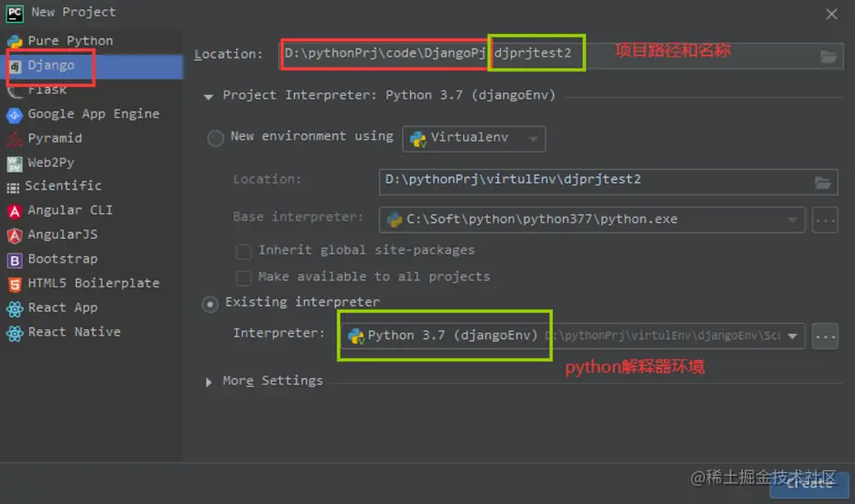Open Base interpreter browse ellipsis button
The height and width of the screenshot is (504, 855).
pyautogui.click(x=825, y=220)
